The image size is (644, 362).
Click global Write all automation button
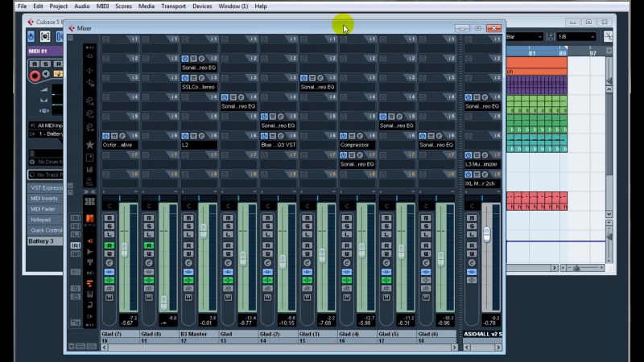[x=76, y=253]
